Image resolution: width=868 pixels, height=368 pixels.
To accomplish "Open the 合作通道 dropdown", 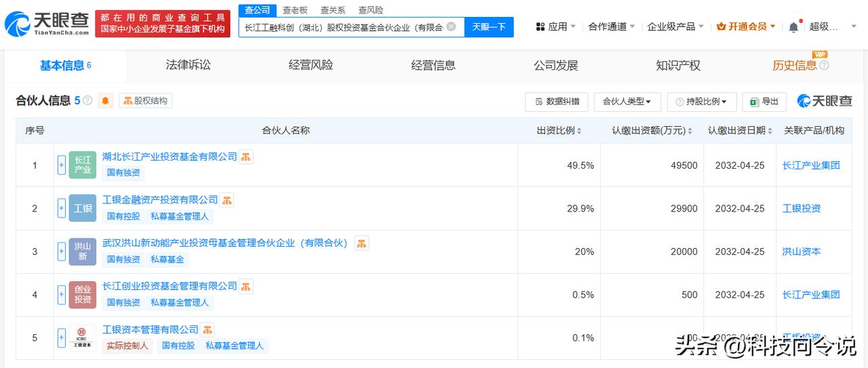I will tap(612, 26).
